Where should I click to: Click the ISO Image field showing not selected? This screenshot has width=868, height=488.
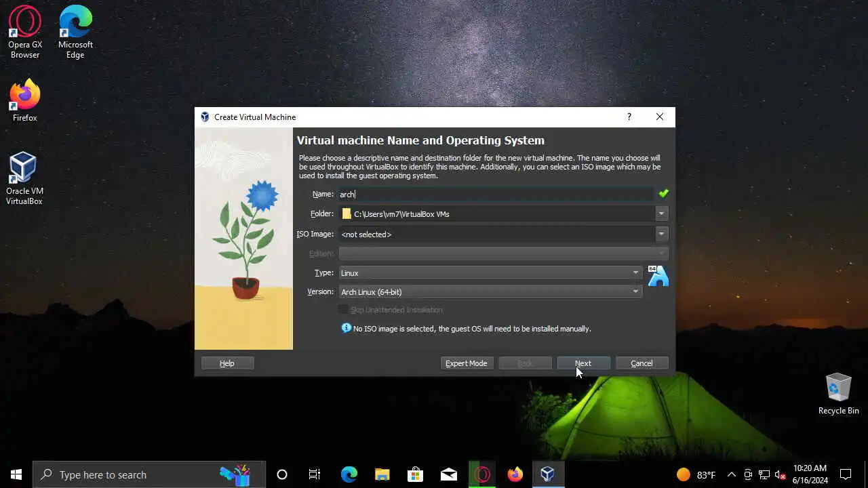click(496, 234)
